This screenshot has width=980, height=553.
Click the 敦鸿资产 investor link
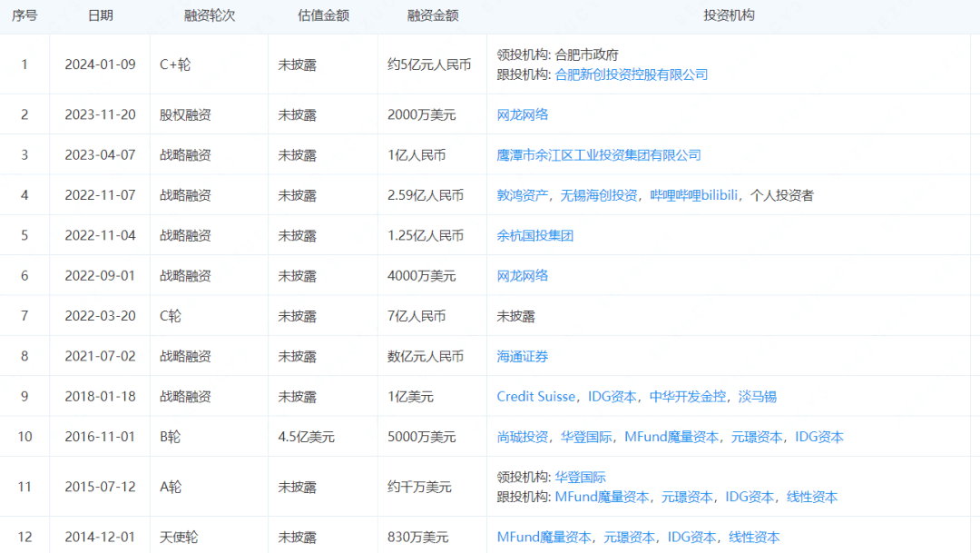[x=523, y=195]
